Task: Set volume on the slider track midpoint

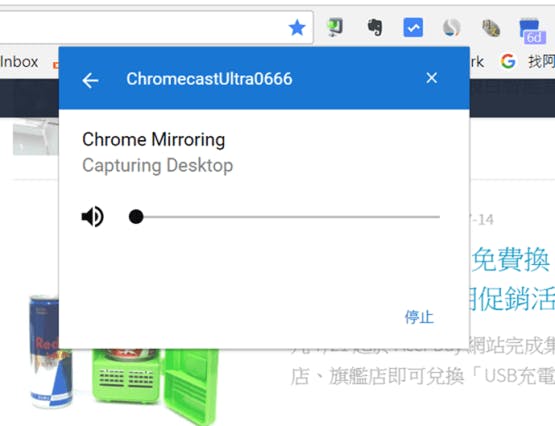Action: pos(285,217)
